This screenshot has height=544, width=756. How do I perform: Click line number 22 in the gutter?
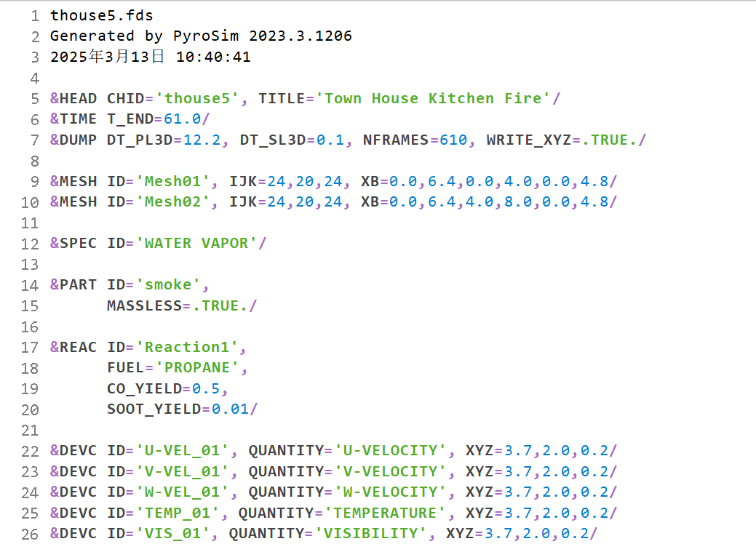29,451
